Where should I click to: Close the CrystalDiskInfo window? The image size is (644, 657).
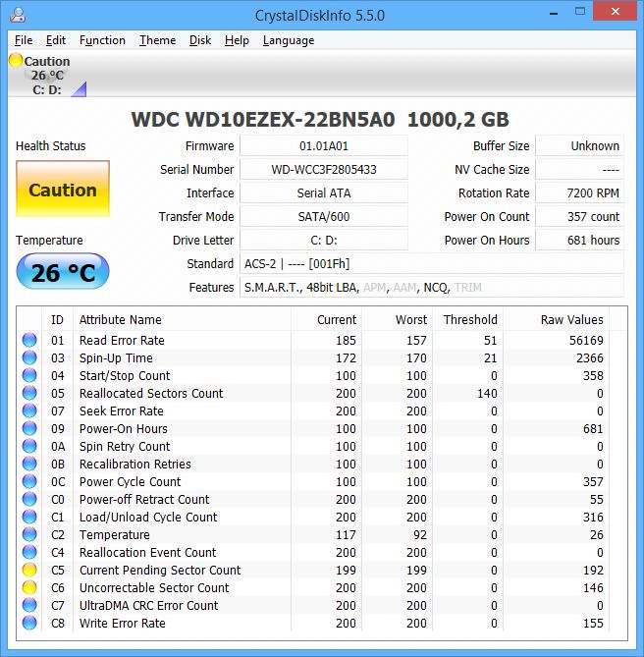pos(616,12)
